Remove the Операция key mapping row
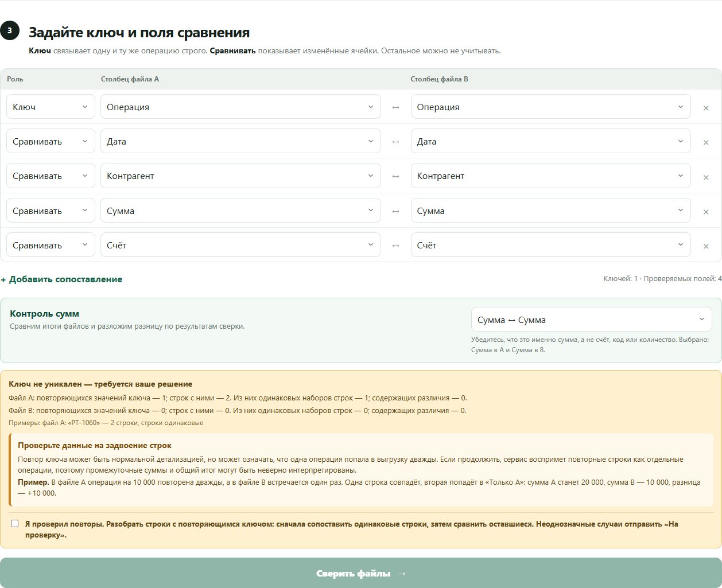This screenshot has height=588, width=722. pyautogui.click(x=706, y=108)
